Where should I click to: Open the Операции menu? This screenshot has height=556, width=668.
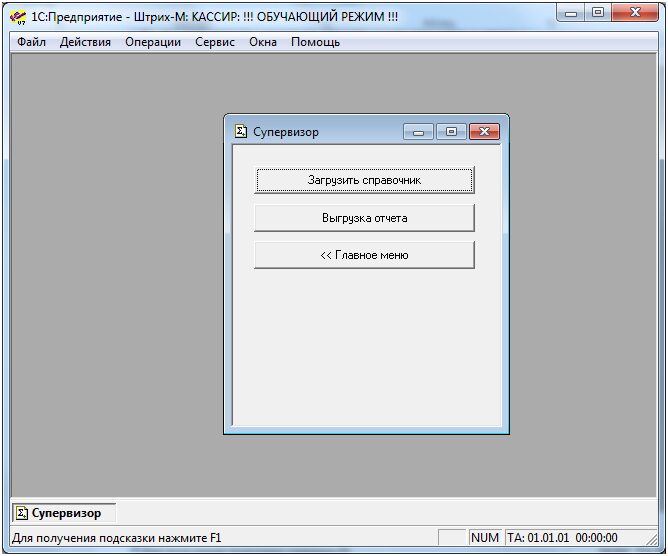[153, 42]
